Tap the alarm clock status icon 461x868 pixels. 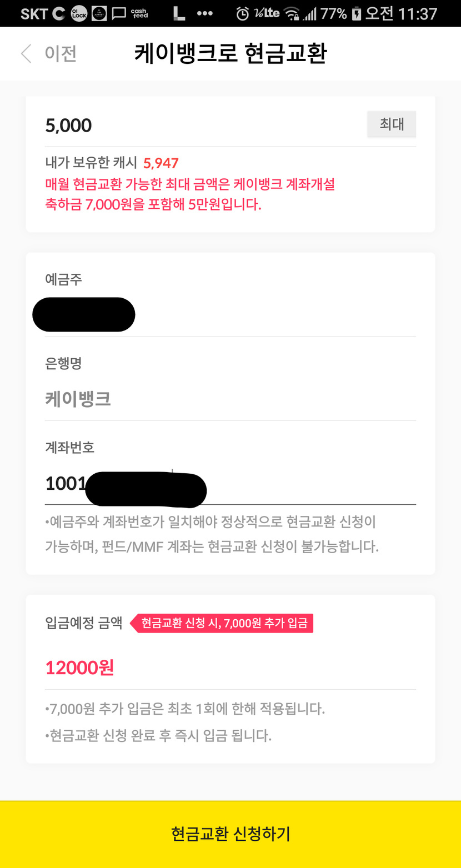[x=243, y=13]
